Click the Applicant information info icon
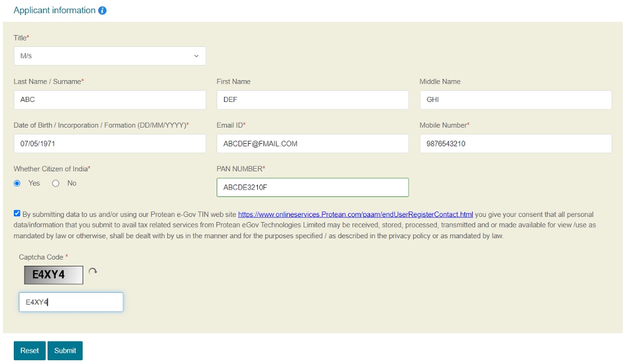Screen dimensions: 626x364 102,11
